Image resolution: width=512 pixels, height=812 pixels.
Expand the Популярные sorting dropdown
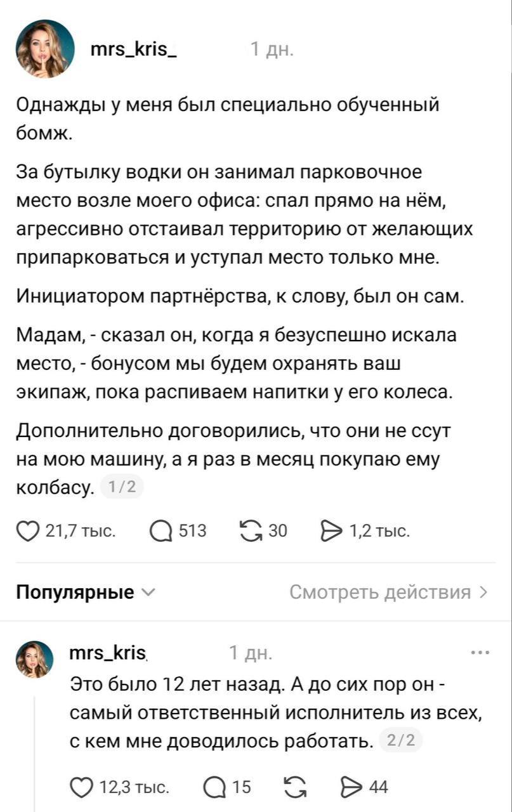(85, 593)
